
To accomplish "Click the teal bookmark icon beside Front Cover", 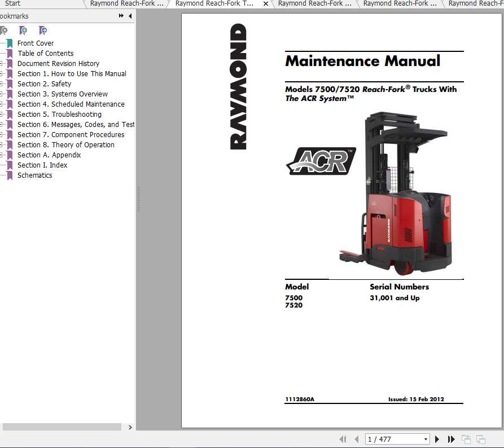I will tap(10, 43).
